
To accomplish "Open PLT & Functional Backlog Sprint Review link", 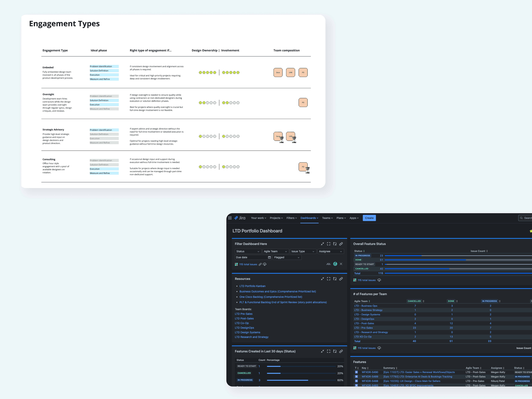I will tap(283, 302).
